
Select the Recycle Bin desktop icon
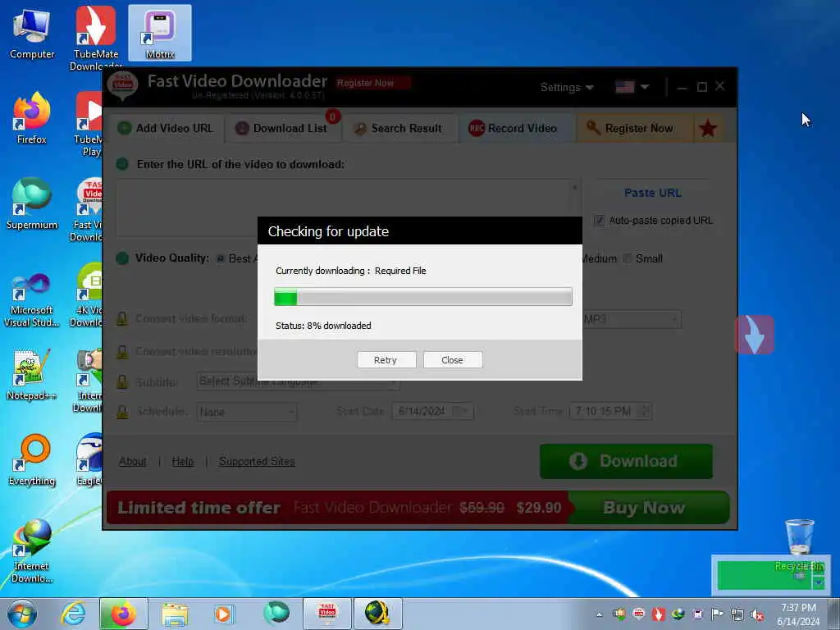(799, 545)
